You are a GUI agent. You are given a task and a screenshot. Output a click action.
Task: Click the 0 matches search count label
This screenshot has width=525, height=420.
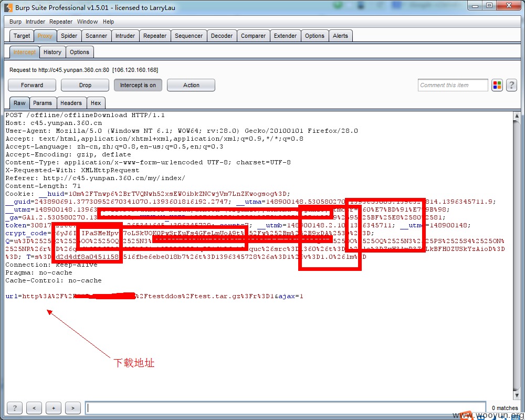[505, 407]
